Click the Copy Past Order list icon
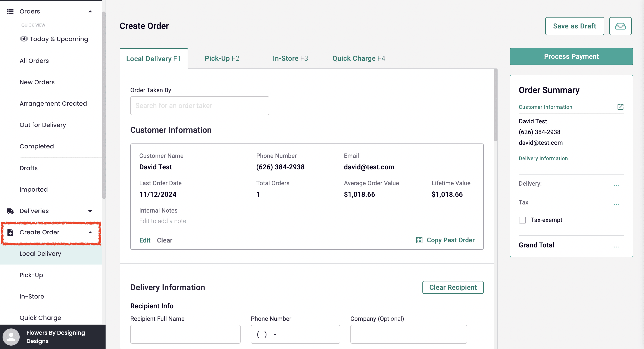 pyautogui.click(x=419, y=240)
